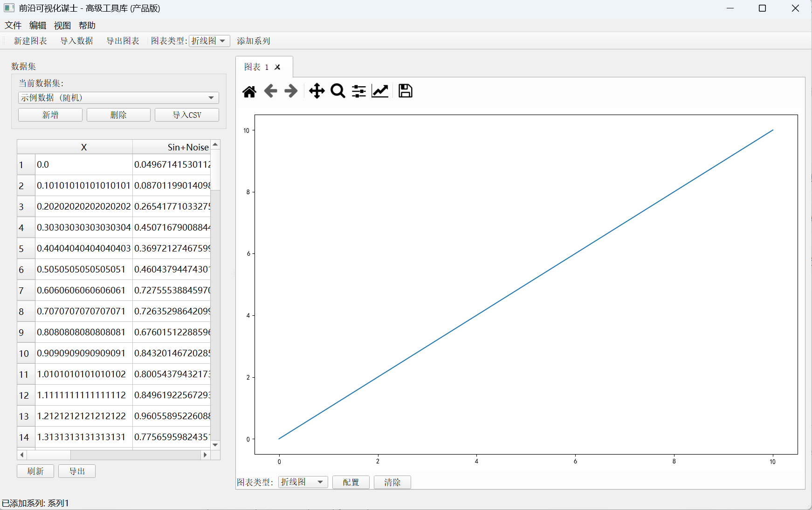Click Sin+Noise cell in row 1

click(172, 165)
